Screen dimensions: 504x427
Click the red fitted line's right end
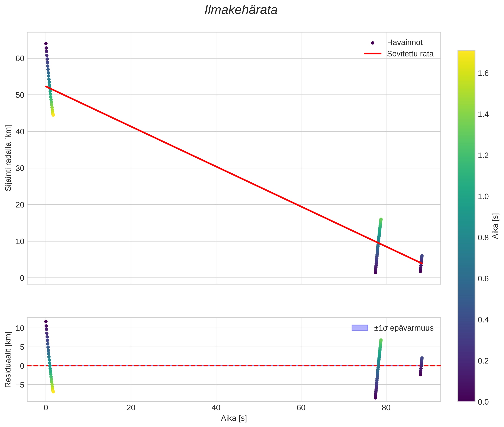pyautogui.click(x=422, y=263)
